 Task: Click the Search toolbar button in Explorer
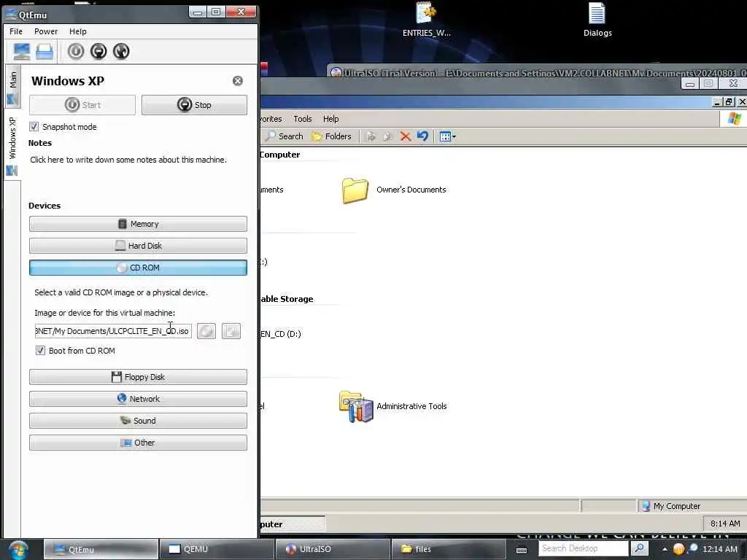tap(285, 136)
